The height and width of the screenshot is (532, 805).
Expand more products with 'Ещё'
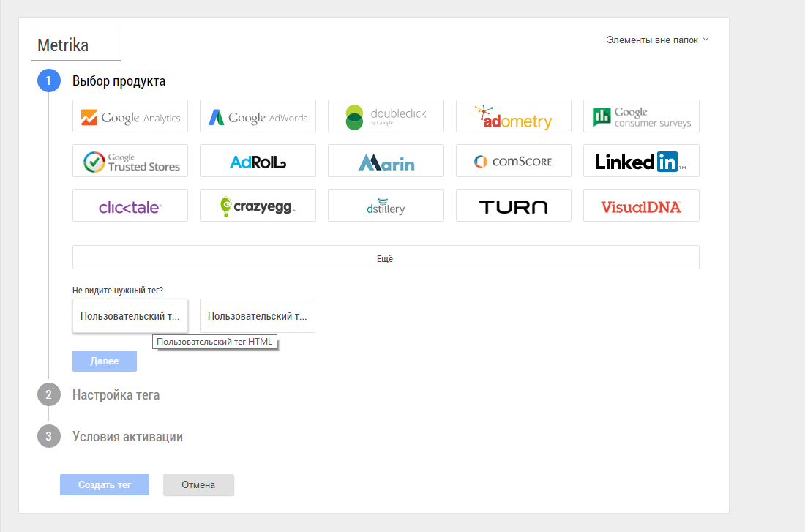(386, 258)
